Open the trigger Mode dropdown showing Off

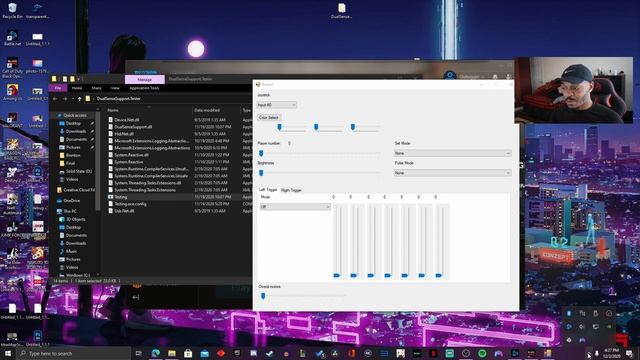click(295, 207)
